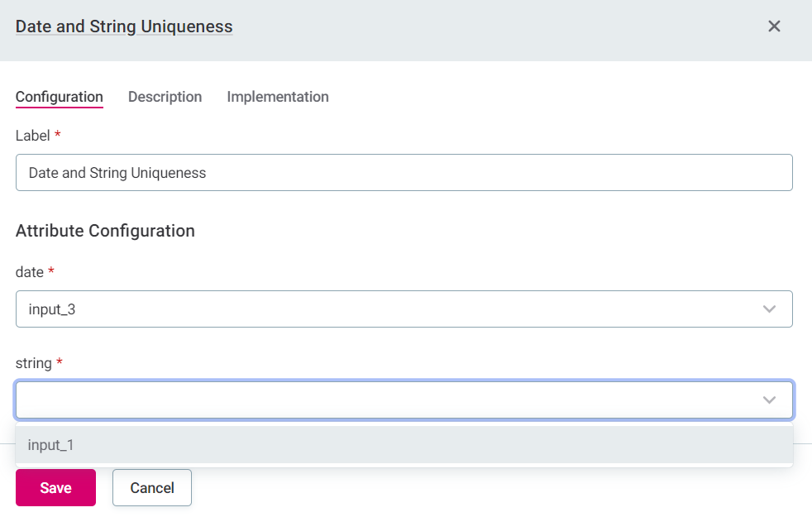Close the Date and String Uniqueness dialog
Image resolution: width=812 pixels, height=517 pixels.
click(x=774, y=26)
